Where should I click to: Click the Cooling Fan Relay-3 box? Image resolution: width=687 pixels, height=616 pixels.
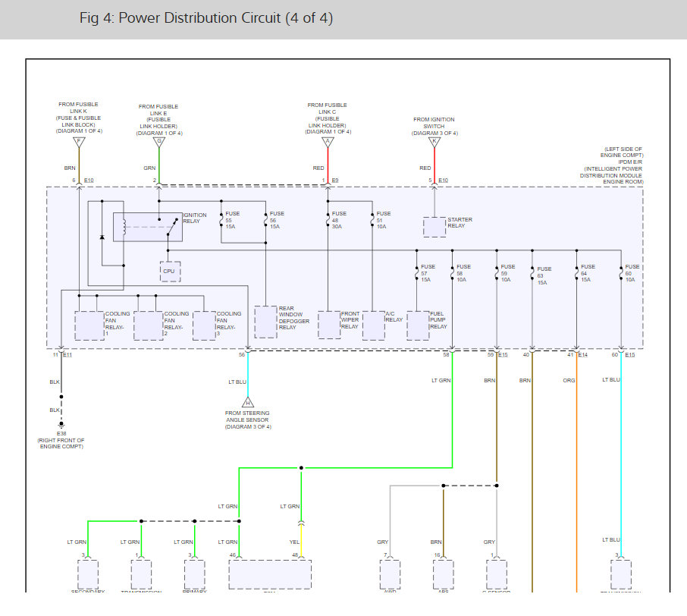[204, 325]
